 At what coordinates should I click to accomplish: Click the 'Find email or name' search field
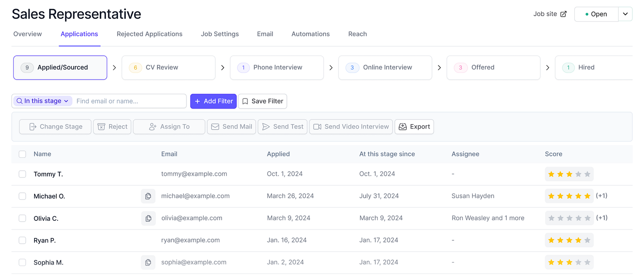click(x=129, y=101)
